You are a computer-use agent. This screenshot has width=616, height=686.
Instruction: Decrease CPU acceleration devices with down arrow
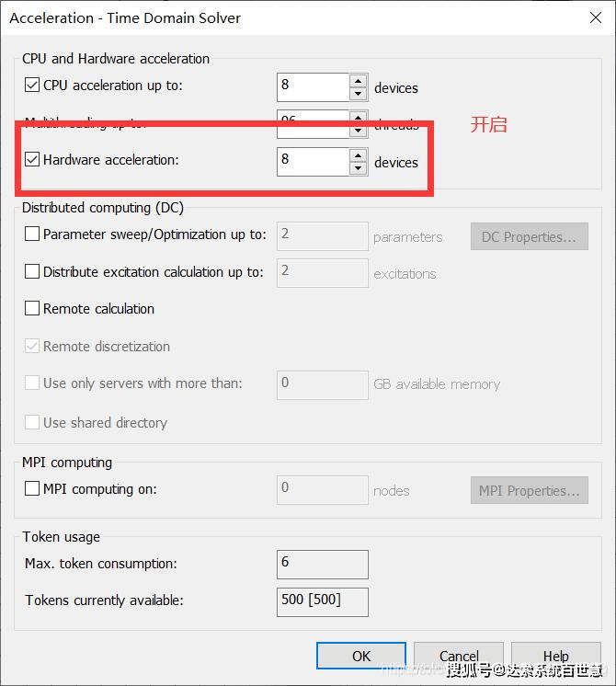pyautogui.click(x=359, y=94)
